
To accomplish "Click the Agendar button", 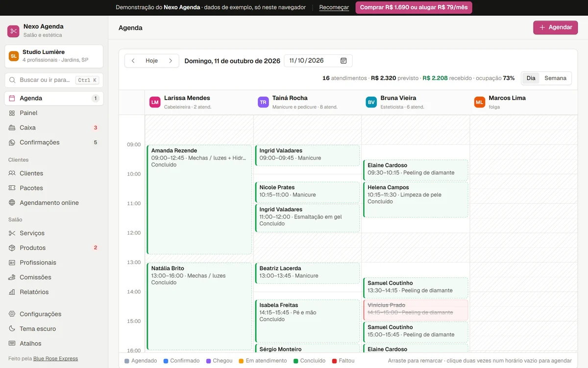I will pos(555,27).
